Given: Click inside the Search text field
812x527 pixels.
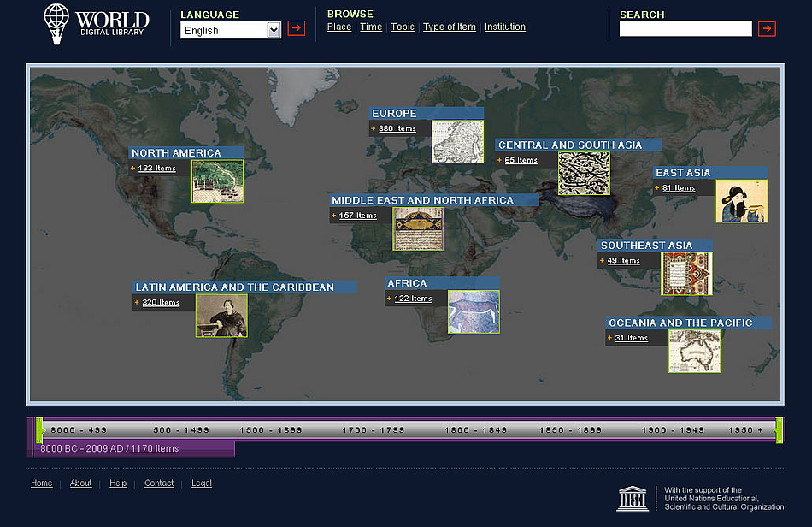Looking at the screenshot, I should (x=685, y=28).
